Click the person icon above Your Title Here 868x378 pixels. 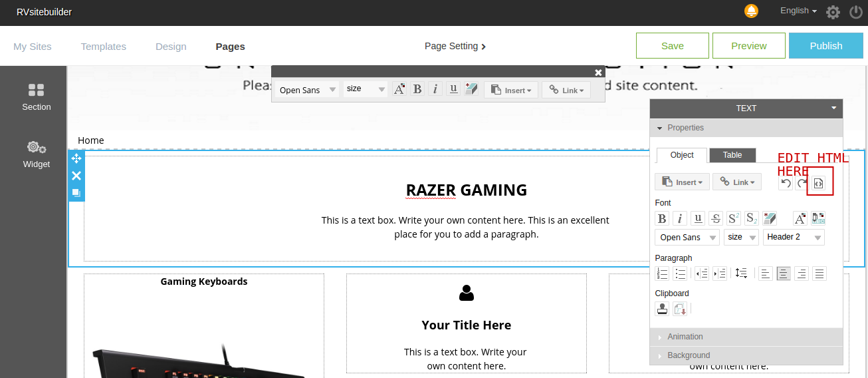click(467, 293)
